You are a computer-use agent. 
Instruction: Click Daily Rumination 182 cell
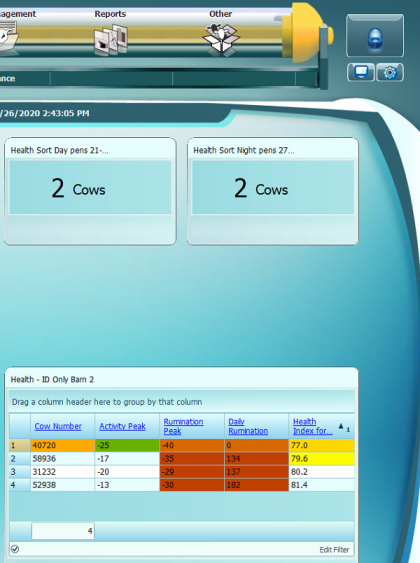pyautogui.click(x=257, y=485)
